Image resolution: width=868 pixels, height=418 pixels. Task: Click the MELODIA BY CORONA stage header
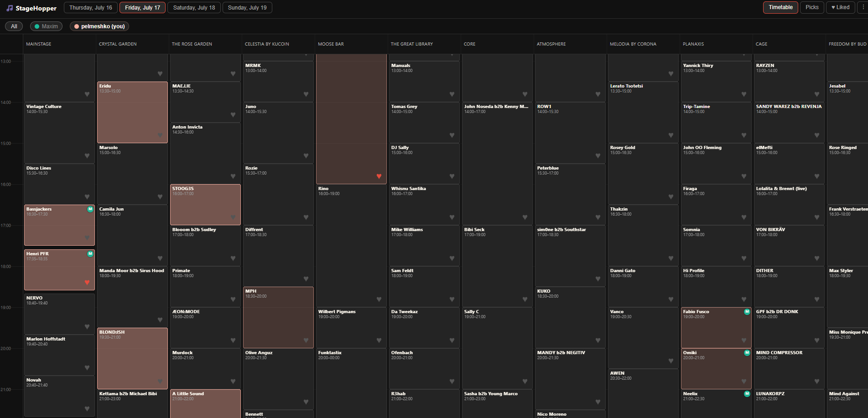click(633, 44)
